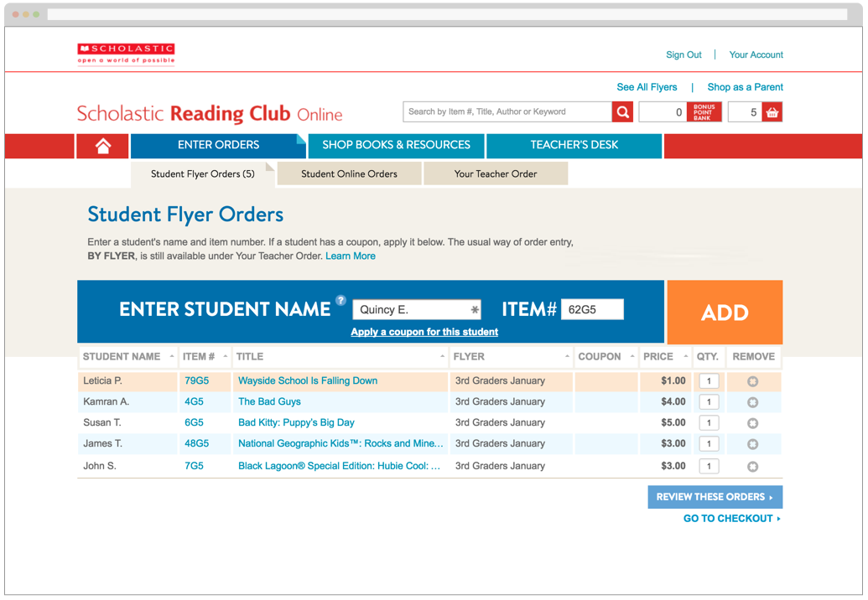Click the Scholastic logo
The height and width of the screenshot is (600, 868).
126,54
